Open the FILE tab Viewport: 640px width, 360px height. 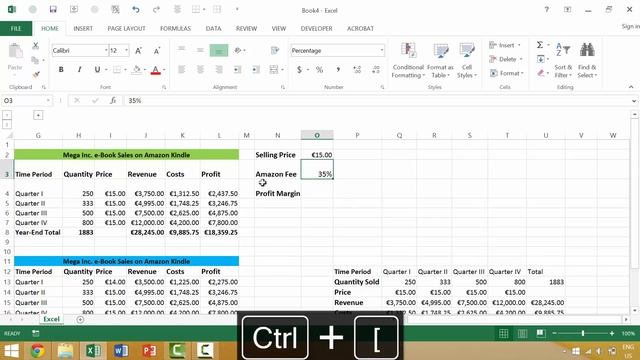pos(16,29)
